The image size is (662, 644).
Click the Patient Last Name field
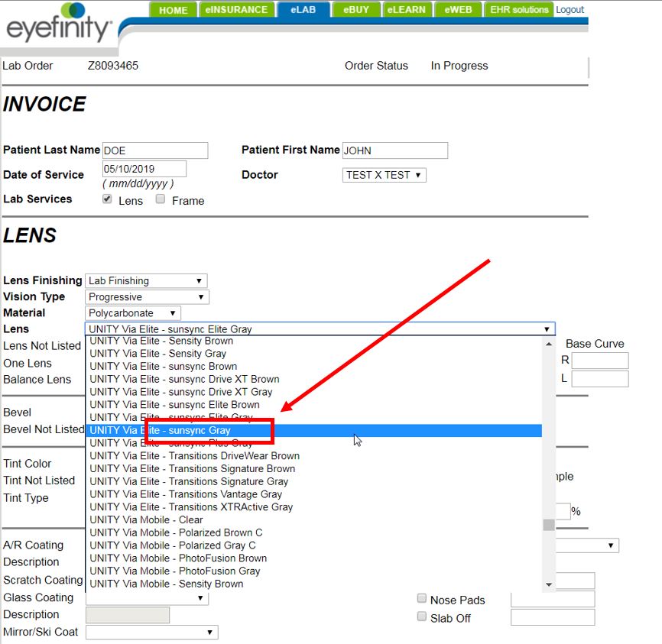coord(154,150)
